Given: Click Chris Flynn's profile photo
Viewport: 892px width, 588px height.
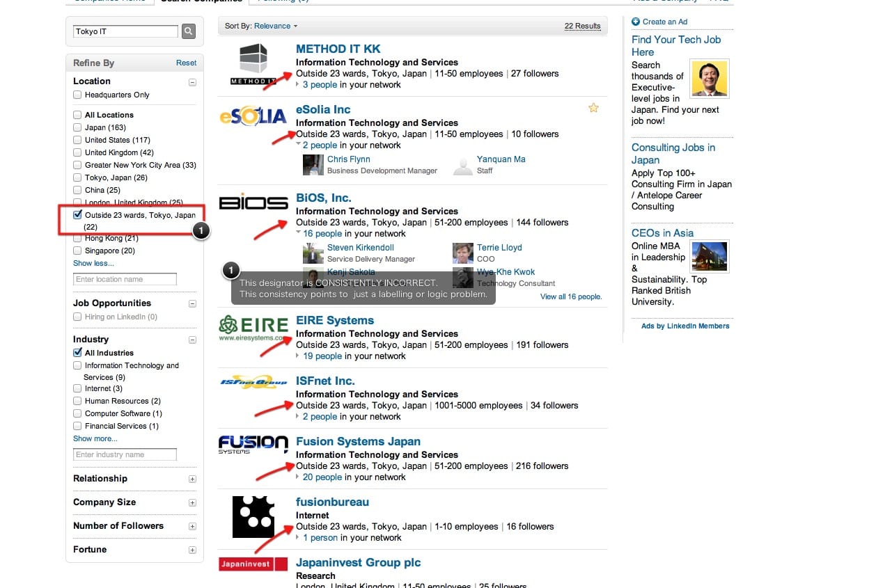Looking at the screenshot, I should (x=313, y=164).
